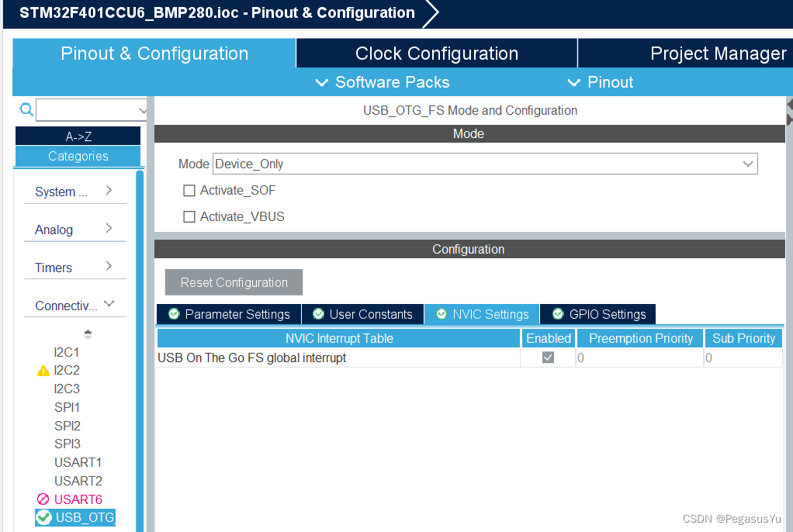Click the green badge on NVIC Settings tab
Screen dimensions: 793x532
coord(442,314)
